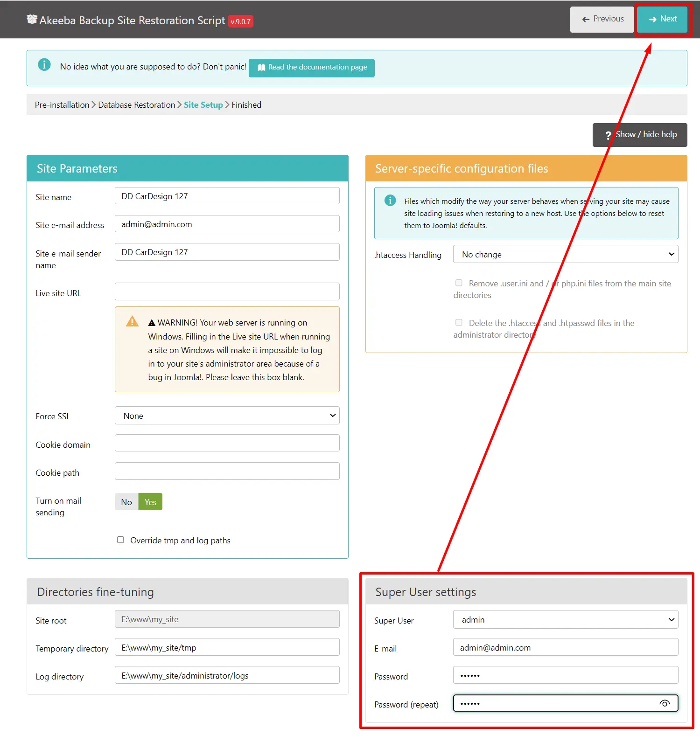
Task: Select the Finished breadcrumb step
Action: (x=246, y=105)
